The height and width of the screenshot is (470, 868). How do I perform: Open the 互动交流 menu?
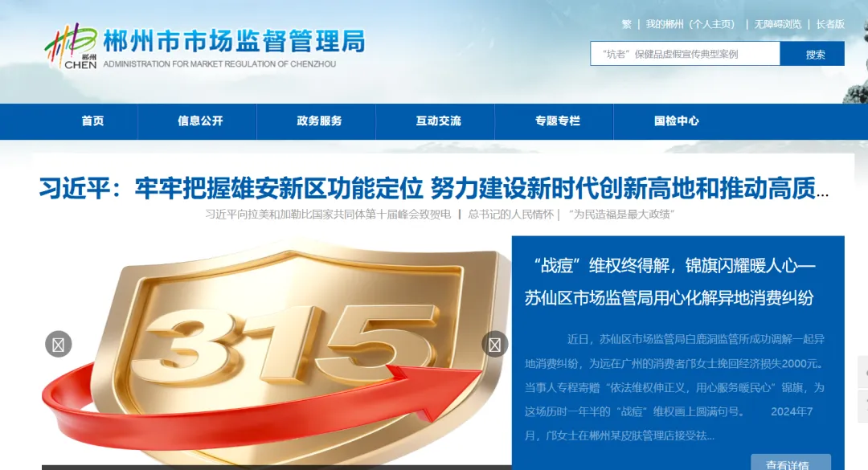435,121
